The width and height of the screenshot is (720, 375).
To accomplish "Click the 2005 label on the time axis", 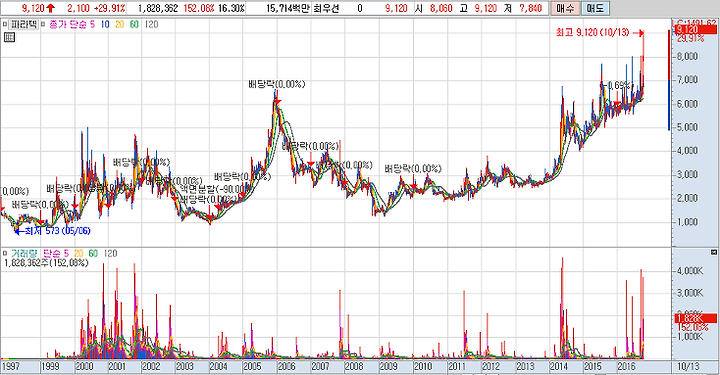I will [x=252, y=366].
